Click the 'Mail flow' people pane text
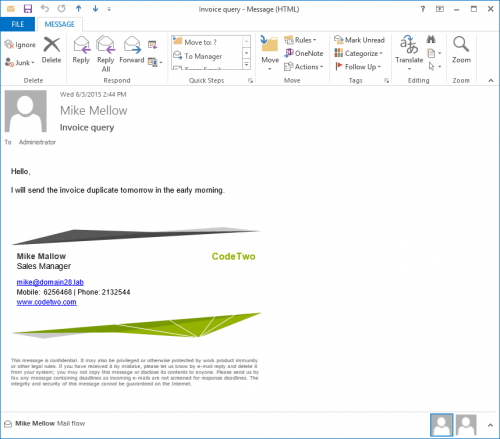The image size is (500, 439). [71, 423]
